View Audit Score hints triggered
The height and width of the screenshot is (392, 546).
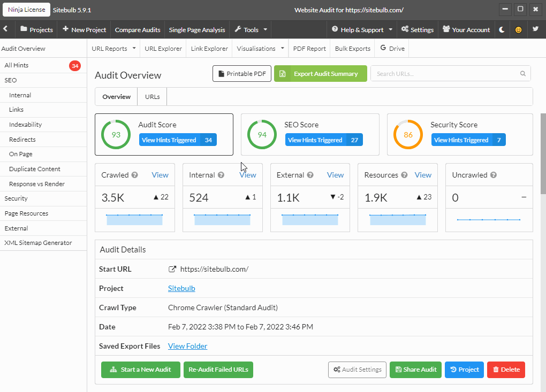(x=178, y=140)
